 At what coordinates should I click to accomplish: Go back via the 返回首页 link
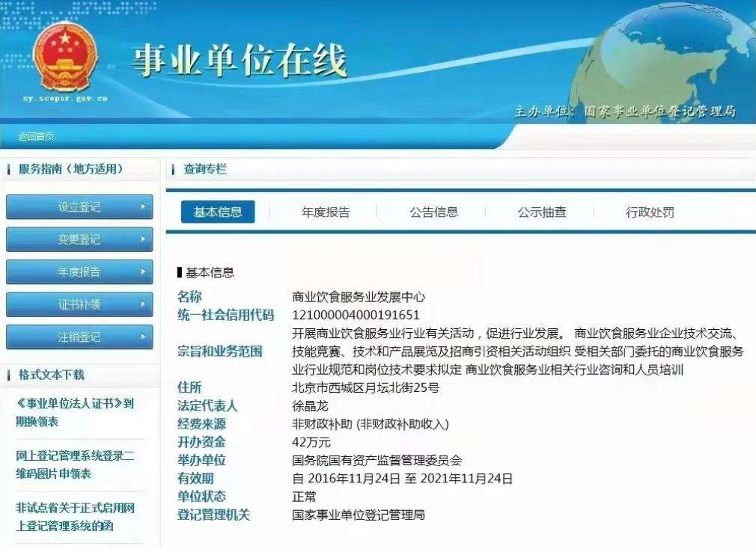36,136
